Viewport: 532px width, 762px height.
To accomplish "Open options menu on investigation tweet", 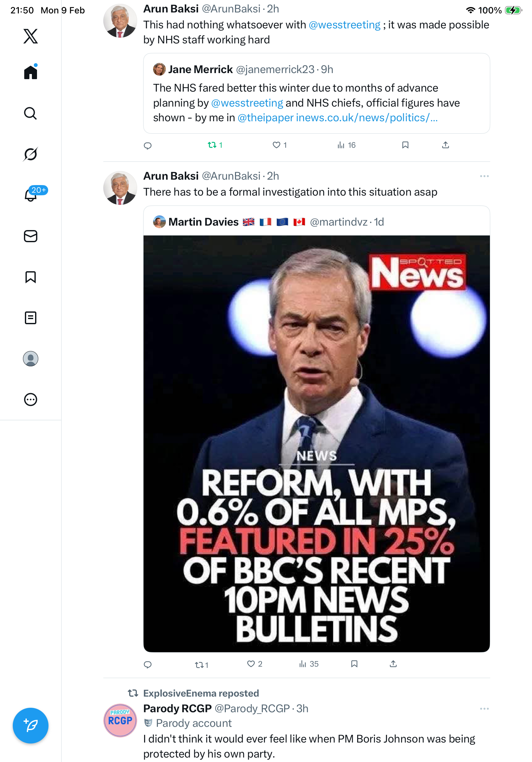I will point(484,176).
